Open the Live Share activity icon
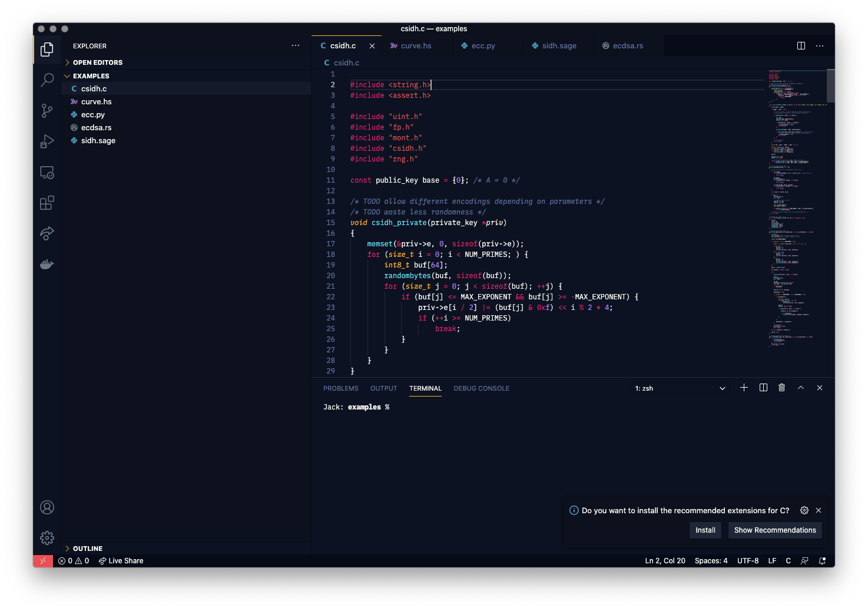The width and height of the screenshot is (868, 611). (47, 233)
